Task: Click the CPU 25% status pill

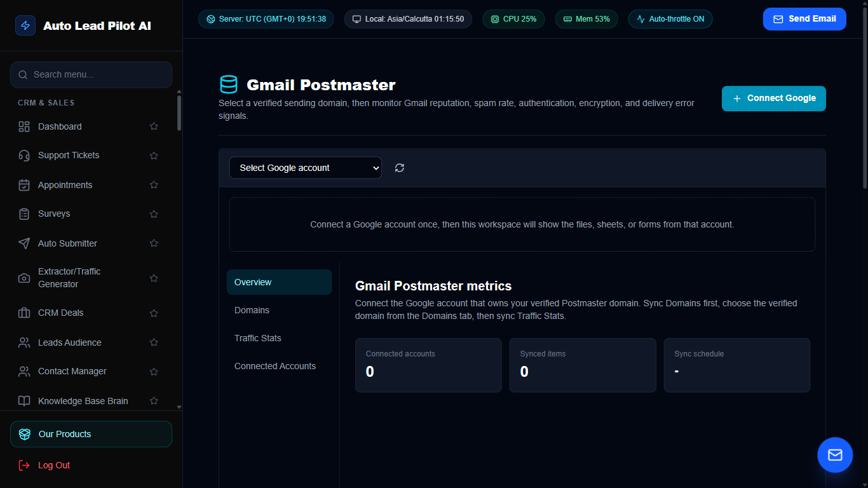Action: [x=513, y=19]
